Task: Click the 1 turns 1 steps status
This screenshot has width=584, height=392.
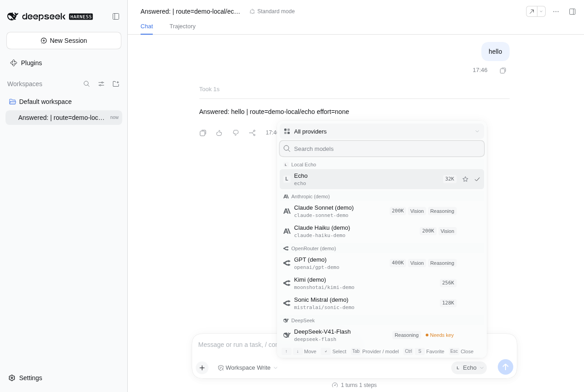Action: [355, 385]
